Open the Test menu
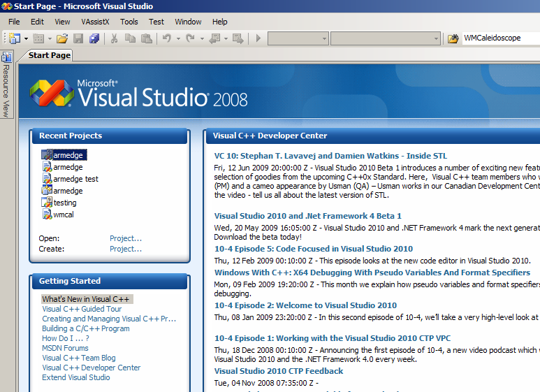Viewport: 540px width, 392px height. click(156, 22)
